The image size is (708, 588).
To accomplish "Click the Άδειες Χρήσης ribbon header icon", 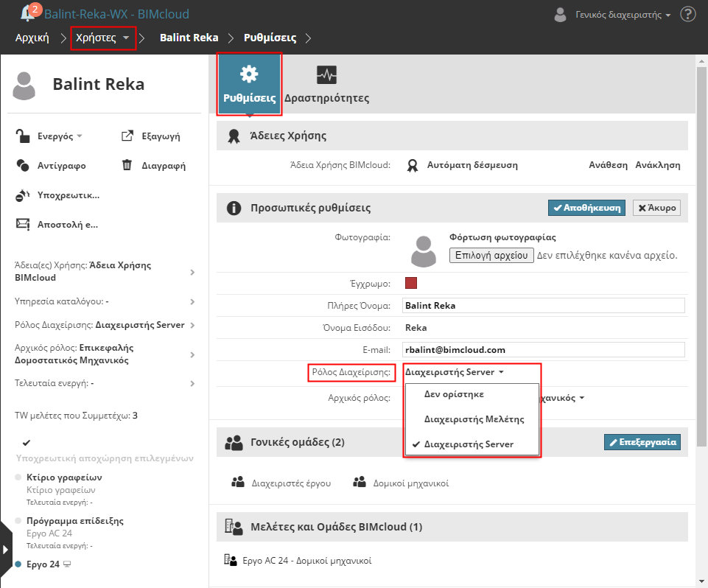I will pyautogui.click(x=234, y=136).
